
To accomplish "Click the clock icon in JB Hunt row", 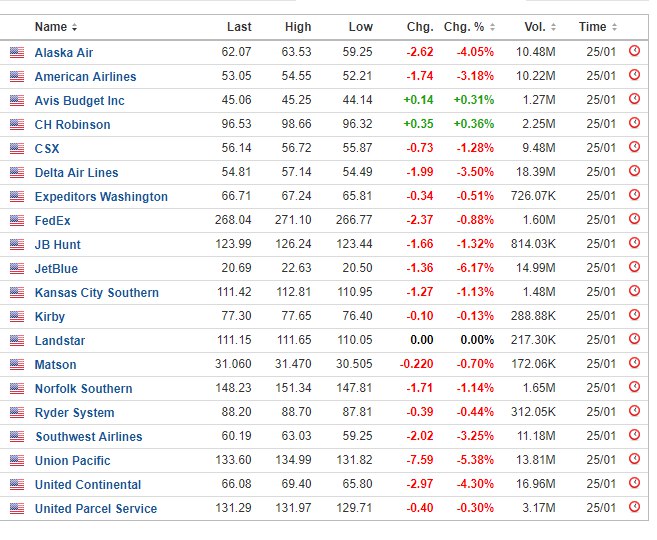I will (634, 243).
